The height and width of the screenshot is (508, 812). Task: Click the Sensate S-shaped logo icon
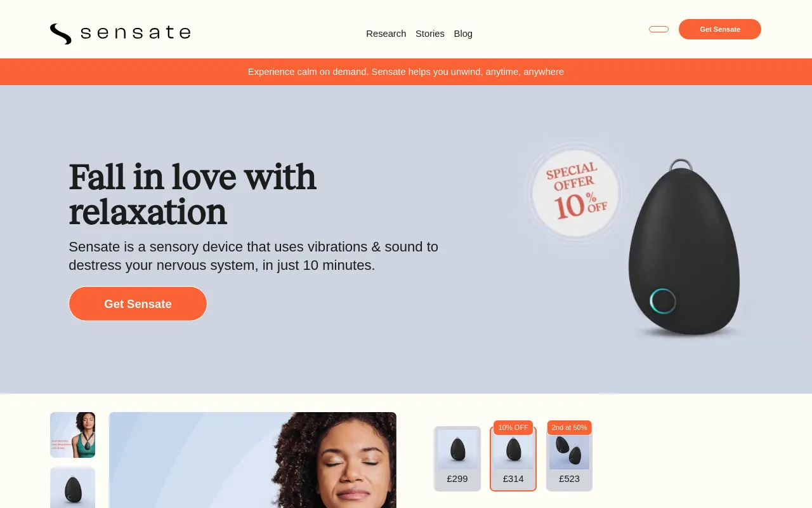61,34
